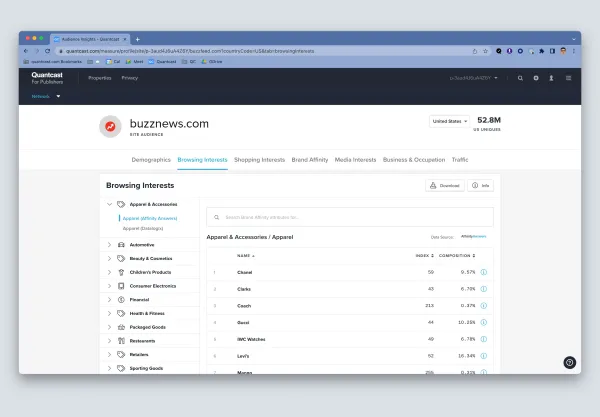600x417 pixels.
Task: Click the Packaged Goods basket icon
Action: 121,327
